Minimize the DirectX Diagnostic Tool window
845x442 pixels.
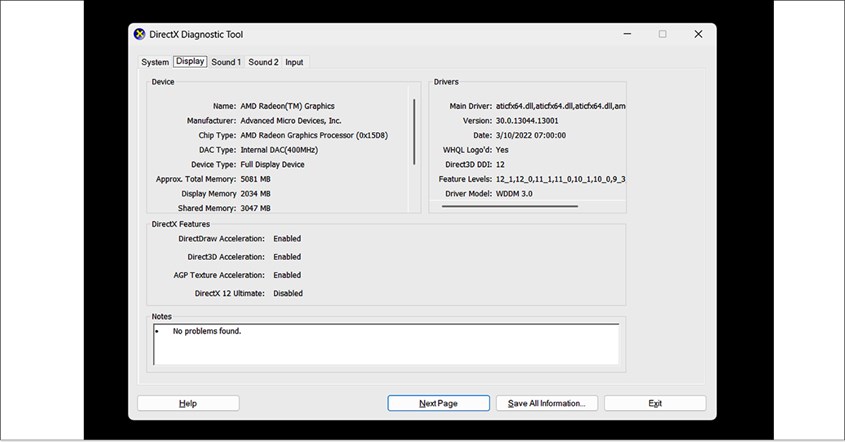tap(627, 34)
